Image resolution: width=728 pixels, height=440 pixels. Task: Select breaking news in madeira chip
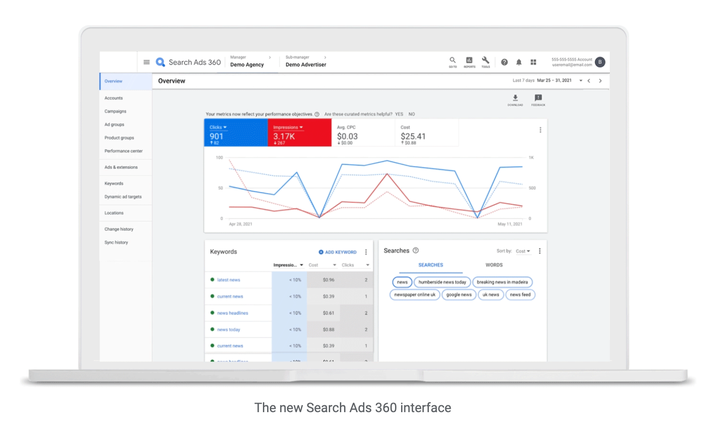tap(502, 282)
